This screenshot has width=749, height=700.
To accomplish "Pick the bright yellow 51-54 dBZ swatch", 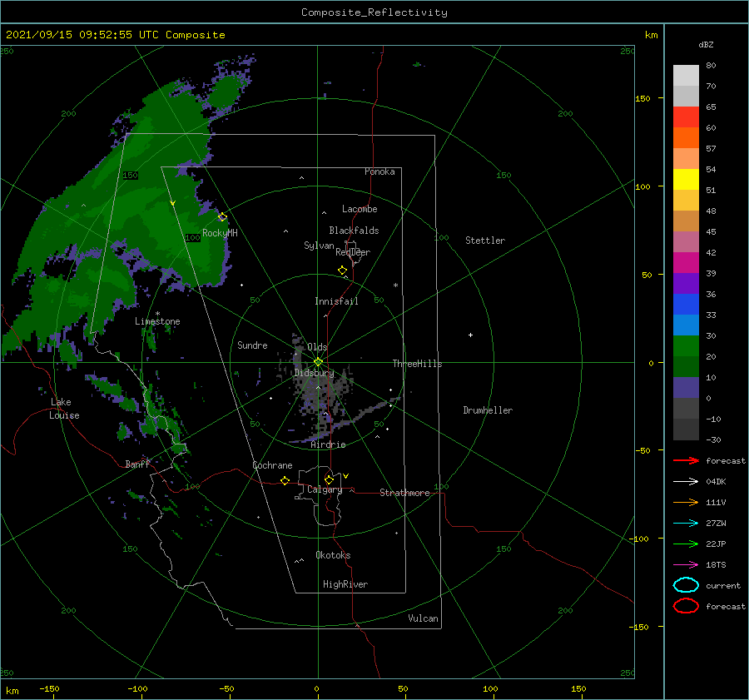I will (x=686, y=180).
